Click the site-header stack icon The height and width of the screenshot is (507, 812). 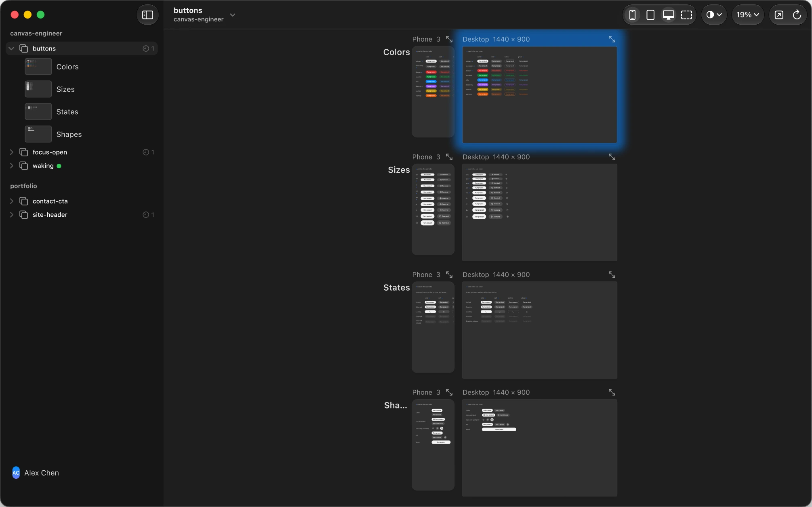pyautogui.click(x=24, y=215)
